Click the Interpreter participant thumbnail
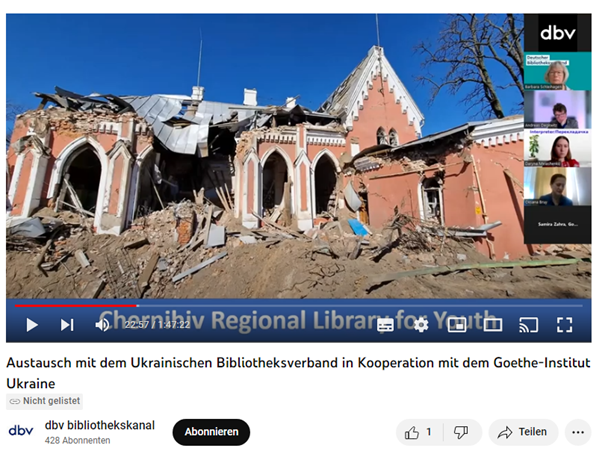 tap(557, 148)
